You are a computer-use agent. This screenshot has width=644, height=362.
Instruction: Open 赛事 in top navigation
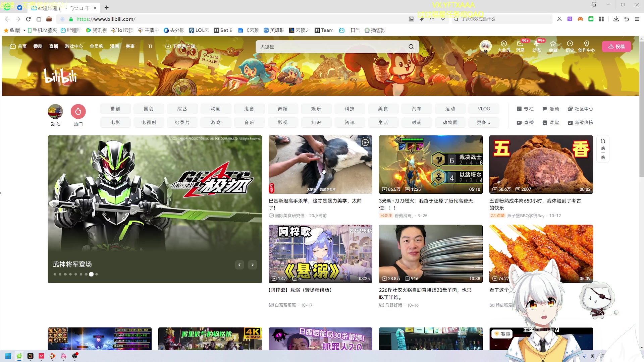click(x=130, y=46)
